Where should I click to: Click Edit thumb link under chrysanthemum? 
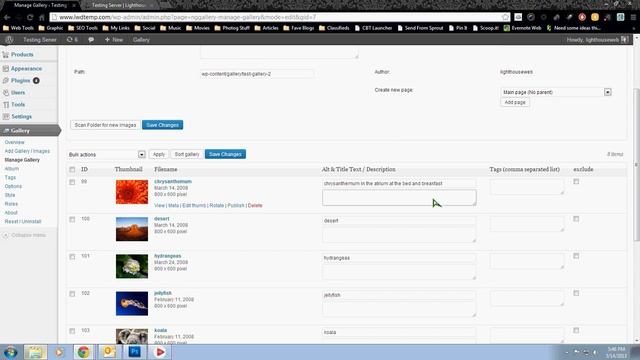tap(194, 205)
